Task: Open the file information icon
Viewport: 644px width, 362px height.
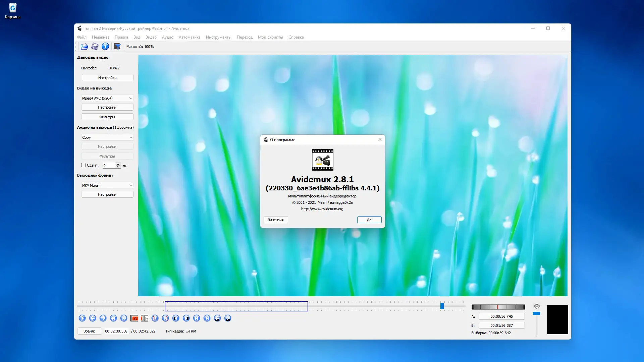Action: 105,47
